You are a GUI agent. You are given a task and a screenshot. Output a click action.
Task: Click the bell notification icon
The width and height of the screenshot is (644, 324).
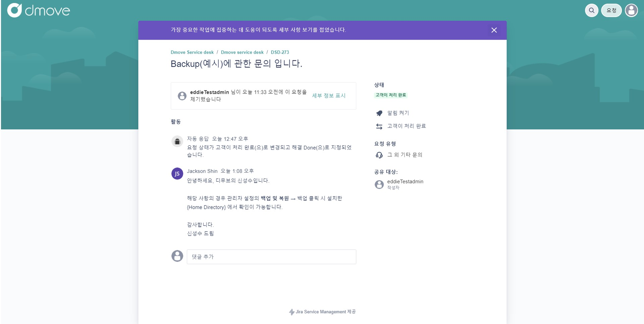(379, 113)
